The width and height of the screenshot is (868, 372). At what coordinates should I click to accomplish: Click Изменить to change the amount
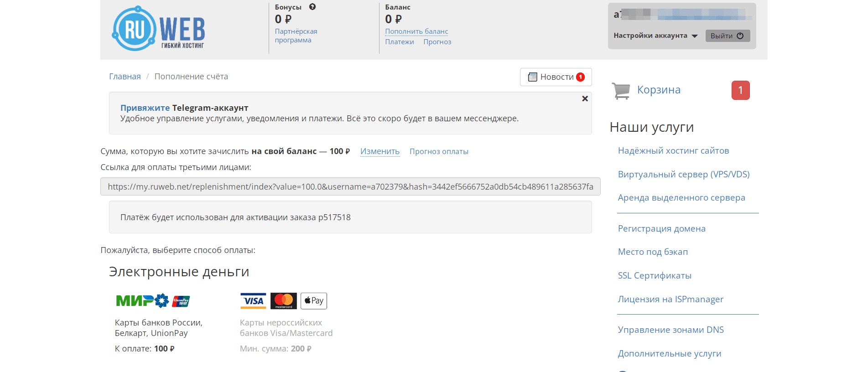pos(379,151)
